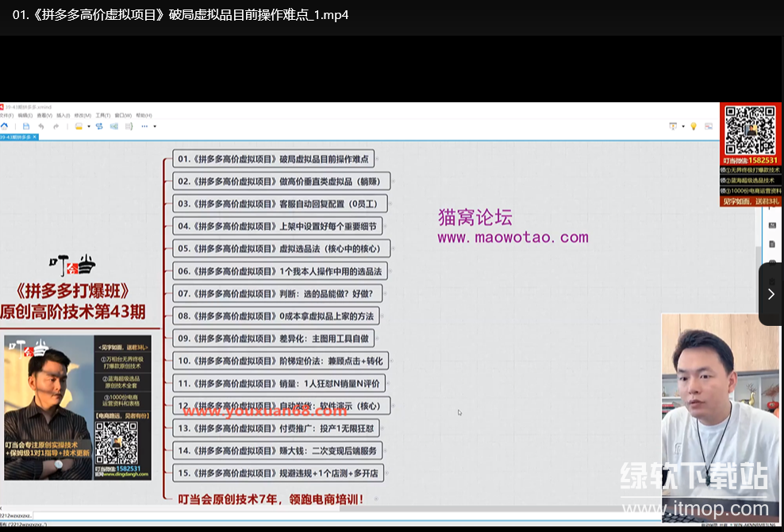Viewport: 784px width, 532px height.
Task: Click the presentation mode icon
Action: point(673,126)
